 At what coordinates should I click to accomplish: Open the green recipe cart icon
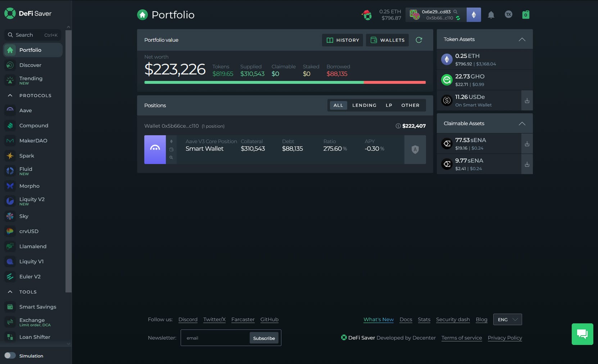coord(525,15)
